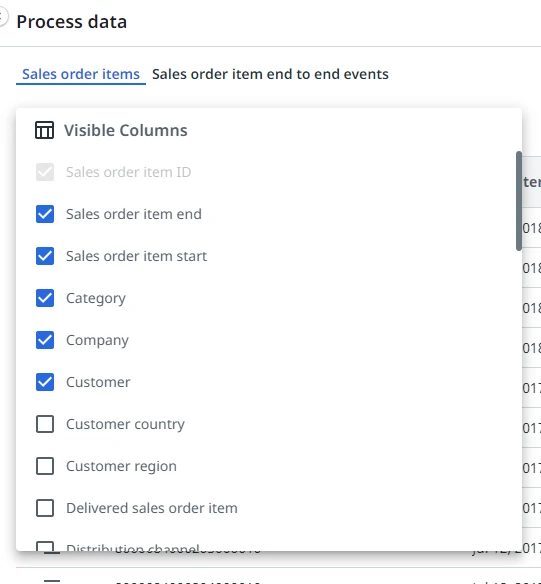Uncheck the Sales order item end column
541x584 pixels.
pyautogui.click(x=45, y=214)
